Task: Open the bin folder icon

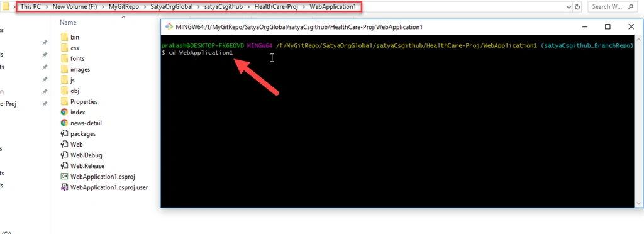Action: pyautogui.click(x=64, y=37)
